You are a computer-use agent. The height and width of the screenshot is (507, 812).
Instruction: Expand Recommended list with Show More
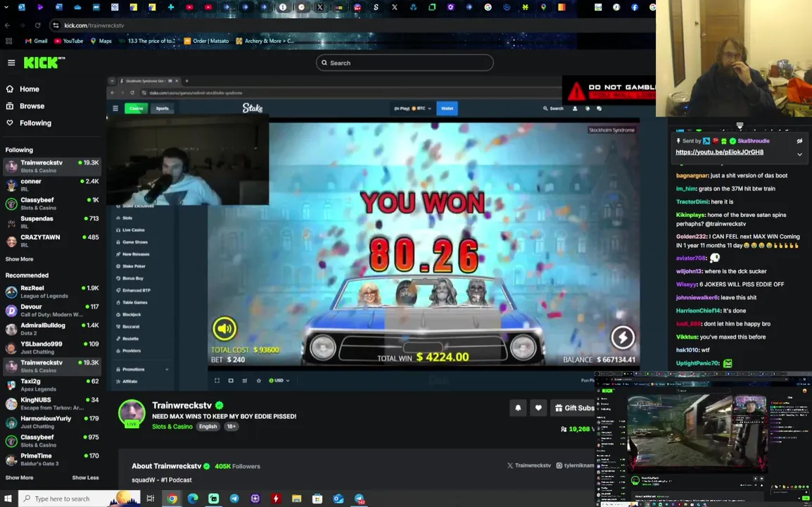pos(19,477)
